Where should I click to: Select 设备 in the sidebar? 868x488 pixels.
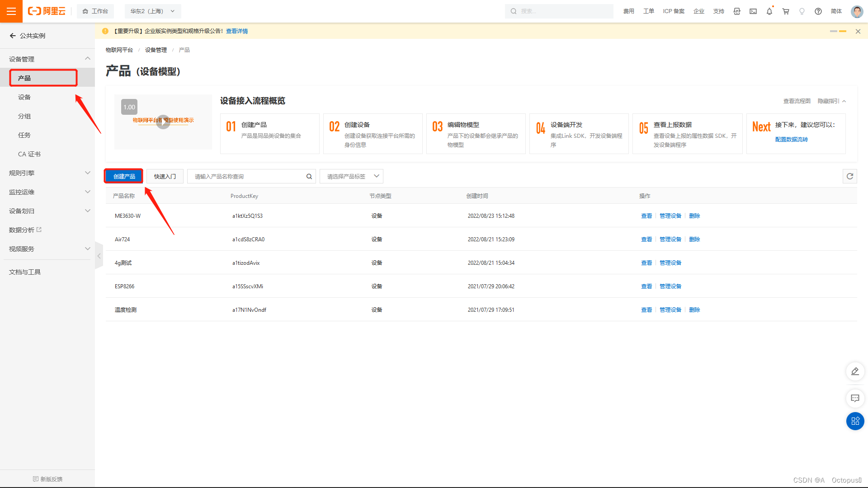24,97
